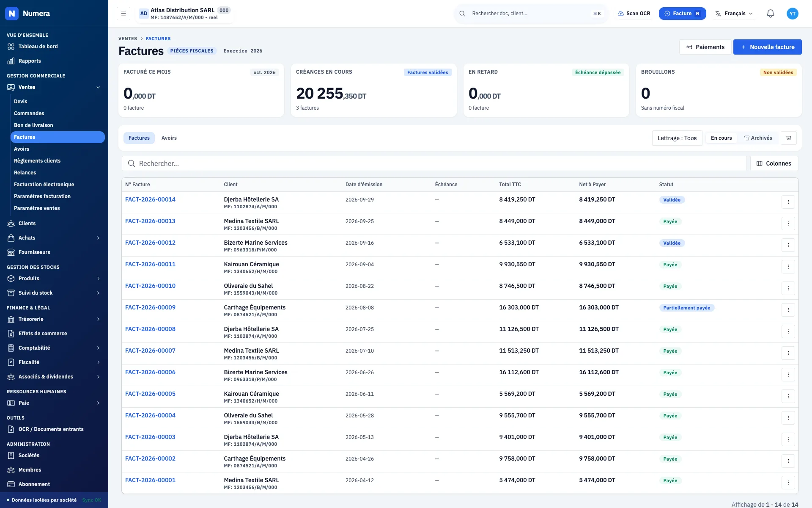The height and width of the screenshot is (508, 812).
Task: Click the Scan OCR button
Action: 634,14
